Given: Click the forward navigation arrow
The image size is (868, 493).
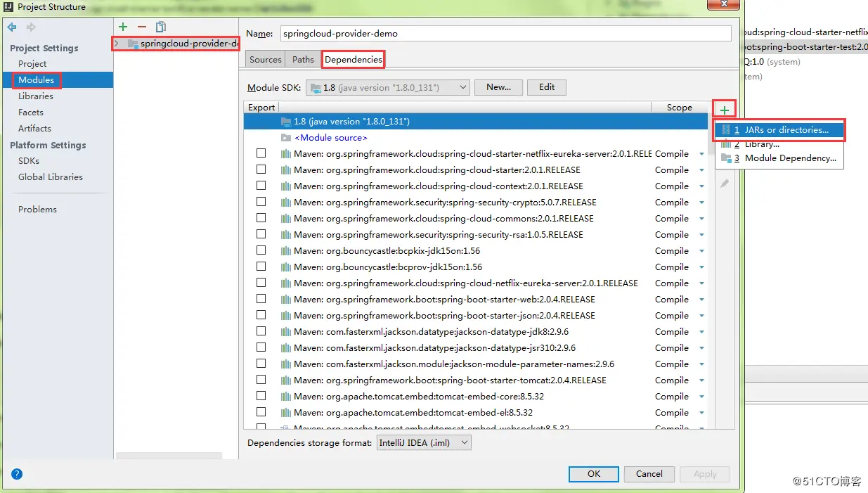Looking at the screenshot, I should (x=31, y=27).
